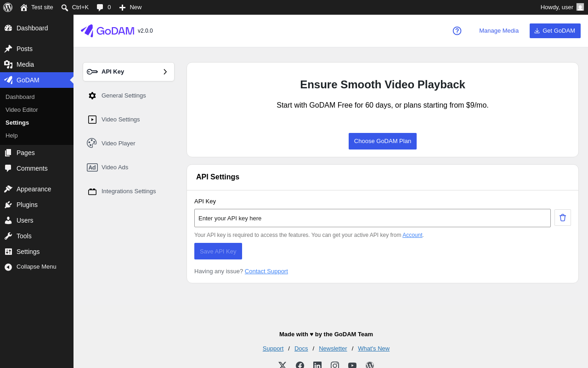588x368 pixels.
Task: Open the footer Docs link
Action: tap(301, 349)
